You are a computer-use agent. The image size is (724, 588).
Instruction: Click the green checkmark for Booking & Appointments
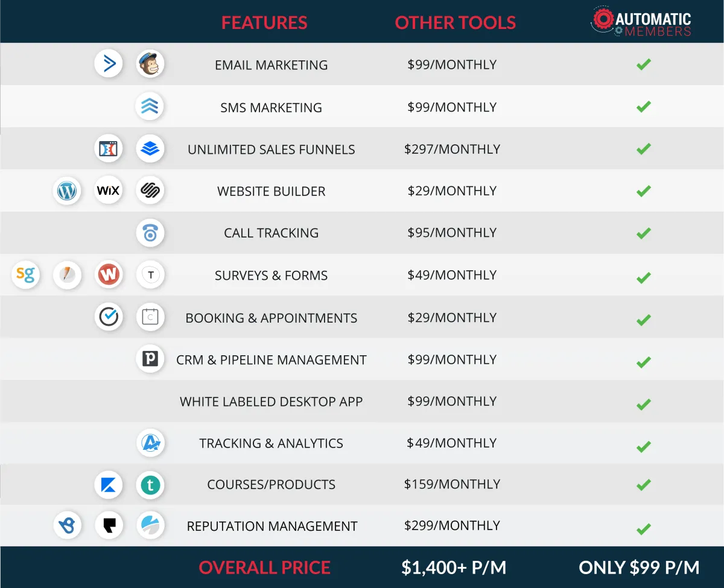[x=644, y=320]
